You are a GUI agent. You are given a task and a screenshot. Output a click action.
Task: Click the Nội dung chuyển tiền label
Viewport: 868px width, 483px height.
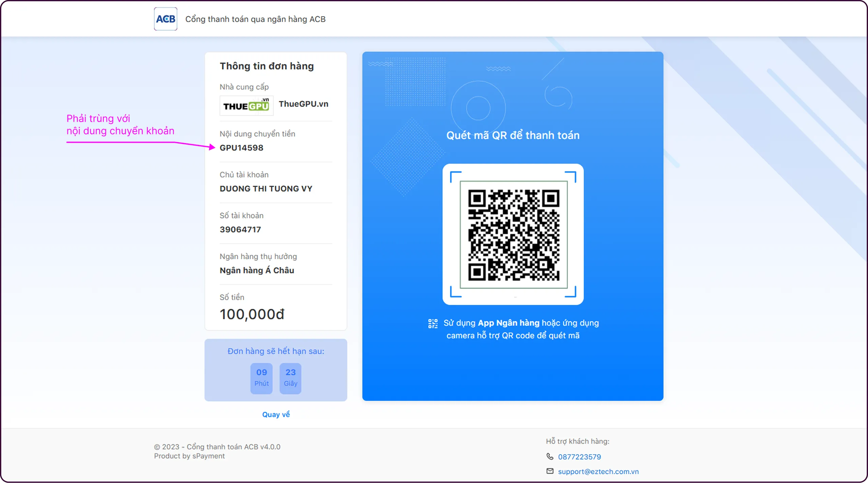click(257, 134)
